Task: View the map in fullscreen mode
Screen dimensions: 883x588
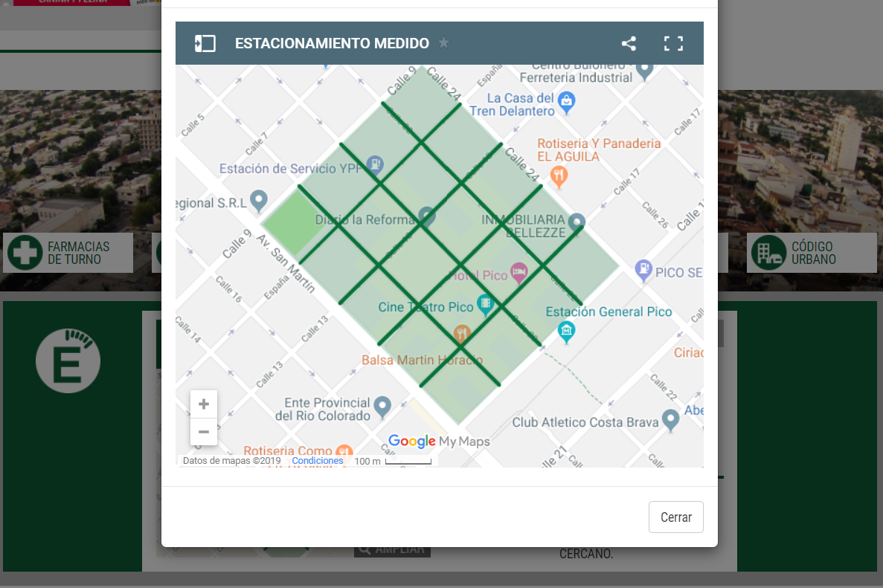Action: click(673, 43)
